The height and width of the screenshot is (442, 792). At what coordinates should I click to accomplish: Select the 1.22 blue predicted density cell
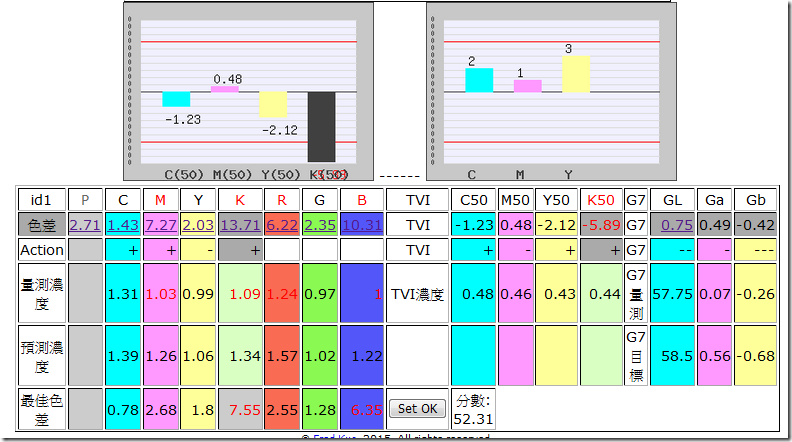(362, 356)
